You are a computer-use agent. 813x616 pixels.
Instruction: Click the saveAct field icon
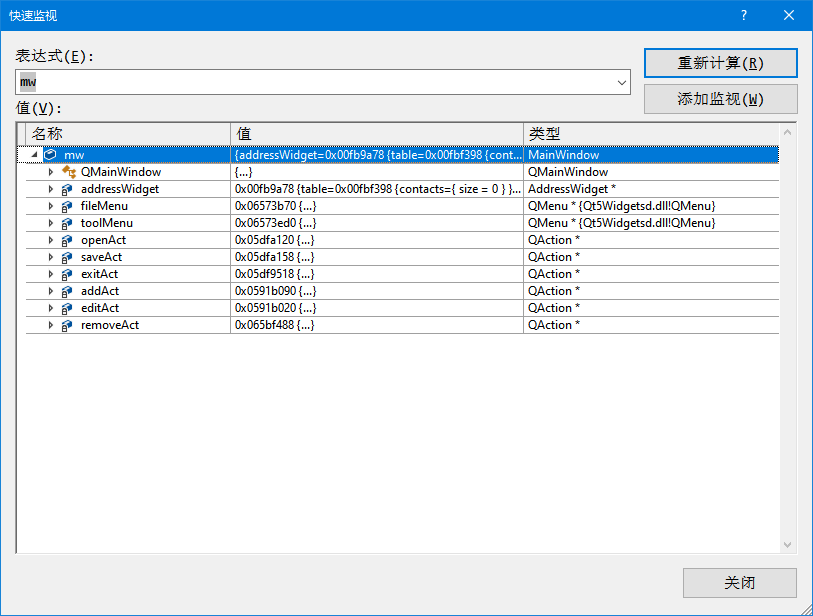tap(67, 257)
